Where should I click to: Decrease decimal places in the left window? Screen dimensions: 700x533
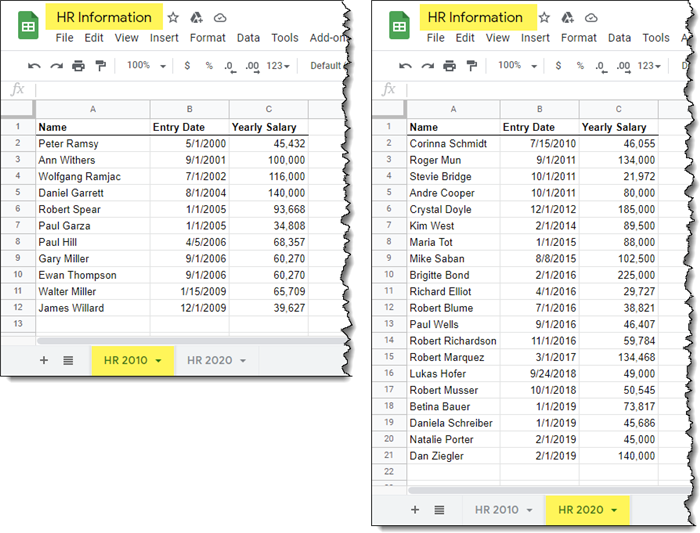(x=229, y=66)
